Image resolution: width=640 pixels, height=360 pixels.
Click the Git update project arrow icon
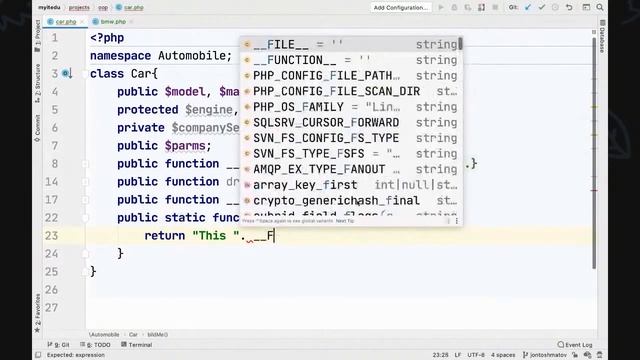click(528, 7)
